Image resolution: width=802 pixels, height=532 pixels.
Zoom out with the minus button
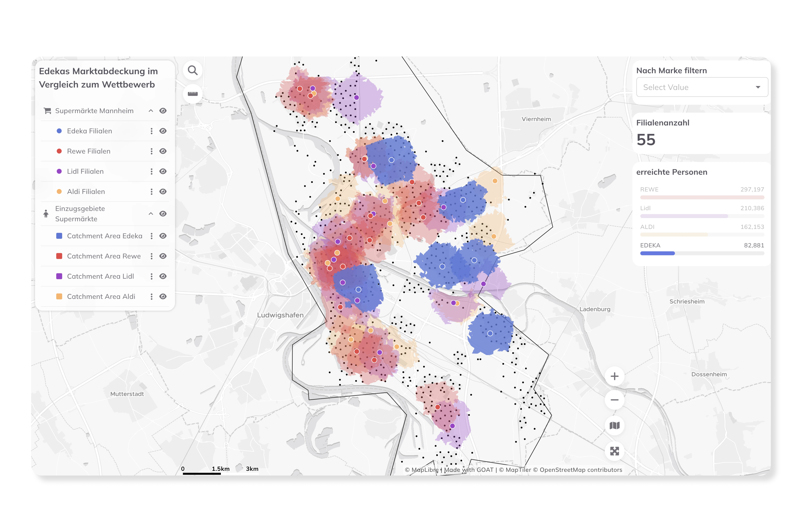[x=614, y=400]
